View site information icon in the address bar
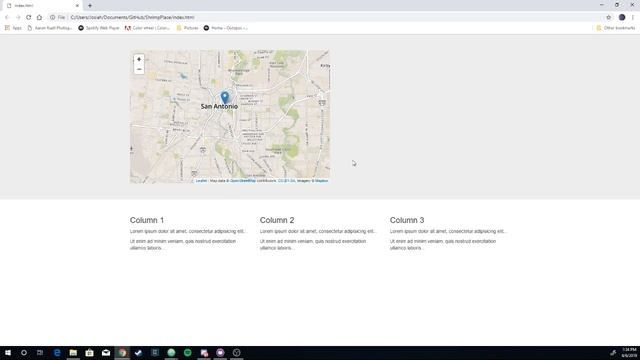This screenshot has width=640, height=360. tap(52, 17)
